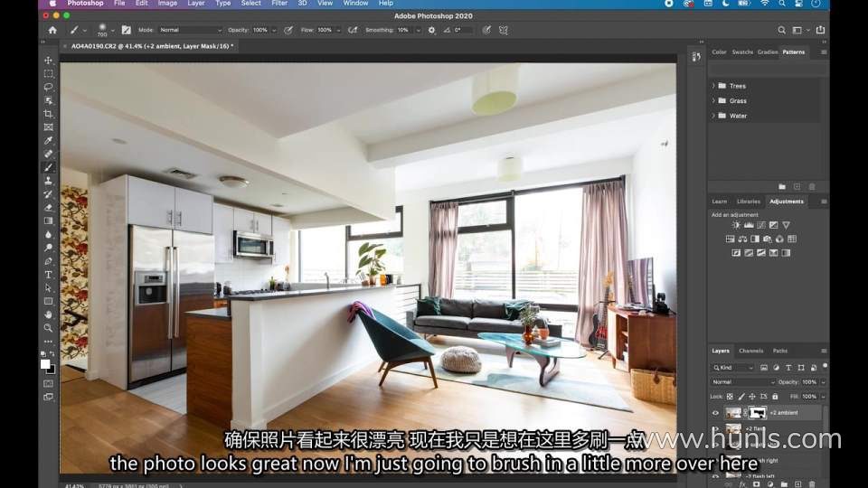Open the brush settings gear in options bar
This screenshot has width=868, height=488.
(x=432, y=31)
